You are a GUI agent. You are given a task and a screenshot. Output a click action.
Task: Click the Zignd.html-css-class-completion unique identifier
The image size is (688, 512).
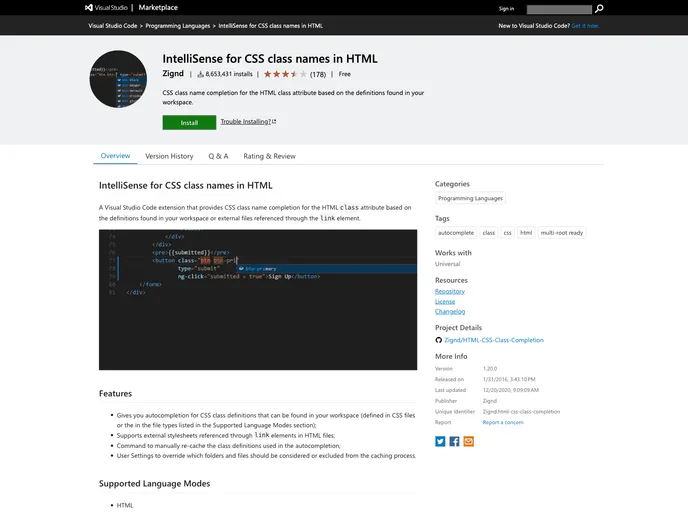tap(521, 412)
